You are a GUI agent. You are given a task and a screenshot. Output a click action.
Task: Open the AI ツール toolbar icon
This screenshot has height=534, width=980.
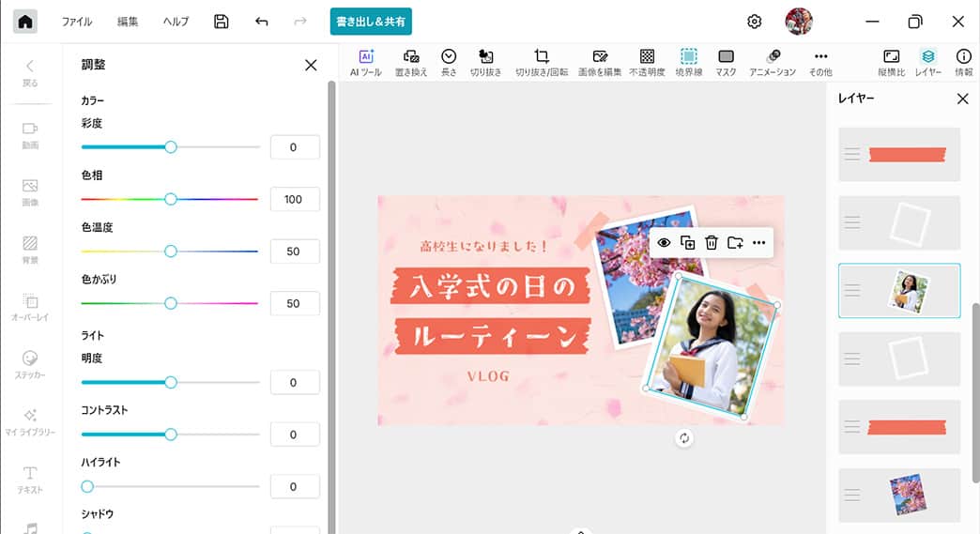coord(366,62)
